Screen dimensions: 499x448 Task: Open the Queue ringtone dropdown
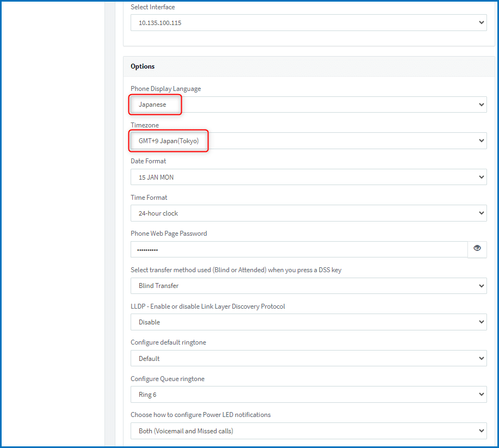coord(309,395)
